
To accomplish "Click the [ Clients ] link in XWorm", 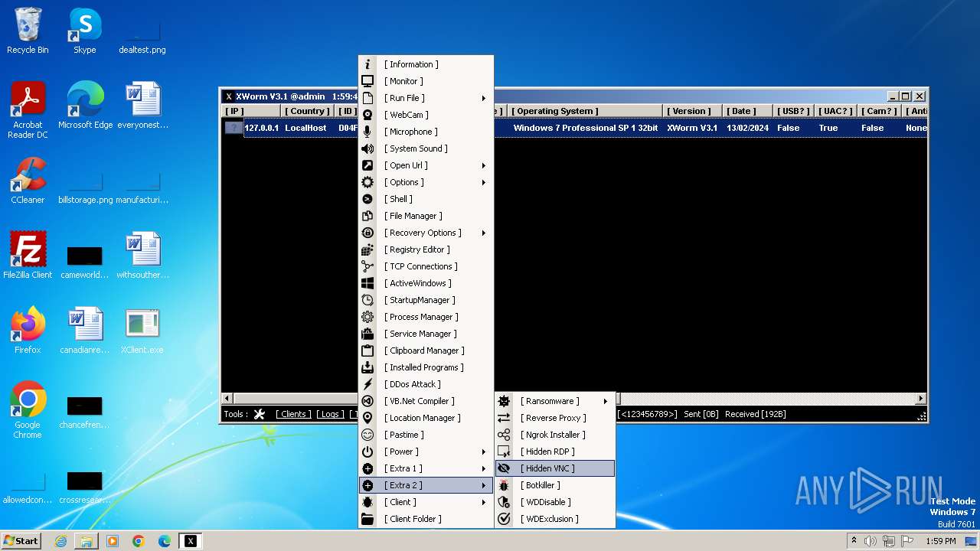I will tap(293, 414).
